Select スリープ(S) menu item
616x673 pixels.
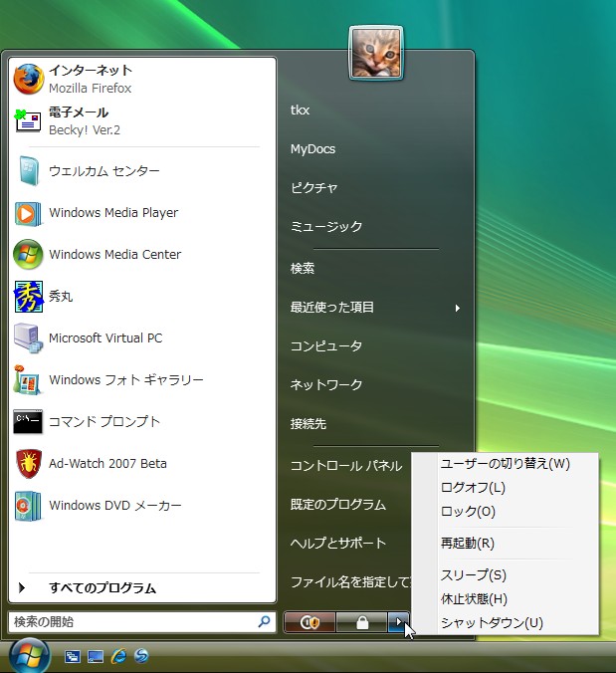[505, 574]
